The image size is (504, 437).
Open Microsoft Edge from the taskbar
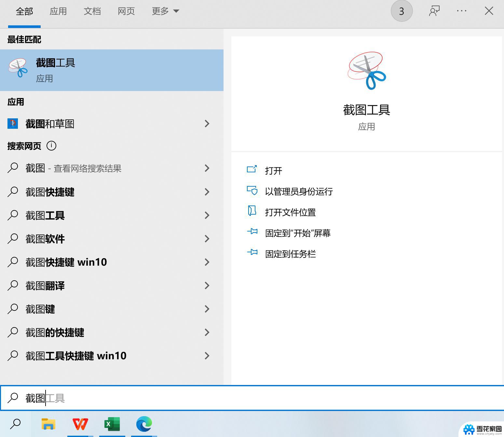coord(144,424)
